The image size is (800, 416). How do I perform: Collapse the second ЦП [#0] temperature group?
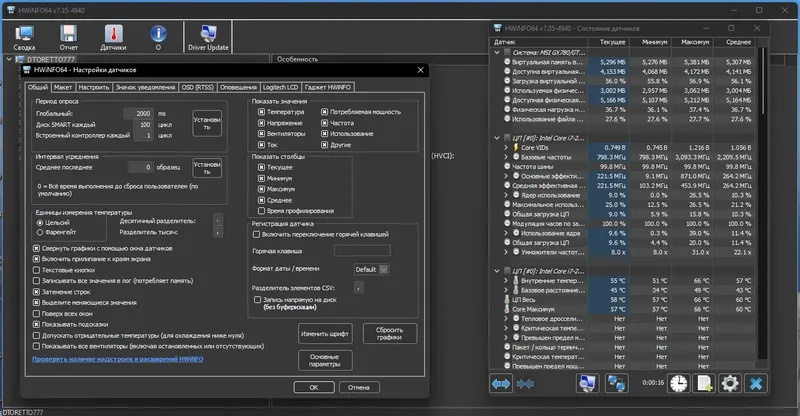497,271
